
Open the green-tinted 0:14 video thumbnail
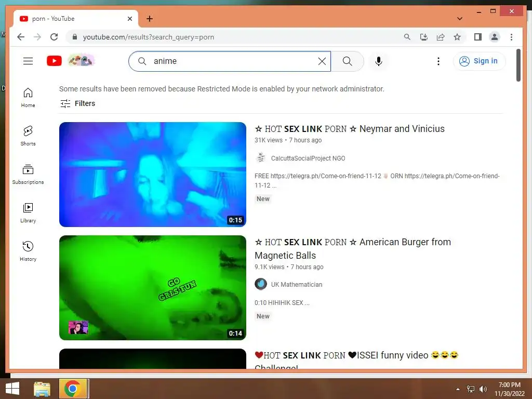pyautogui.click(x=153, y=288)
